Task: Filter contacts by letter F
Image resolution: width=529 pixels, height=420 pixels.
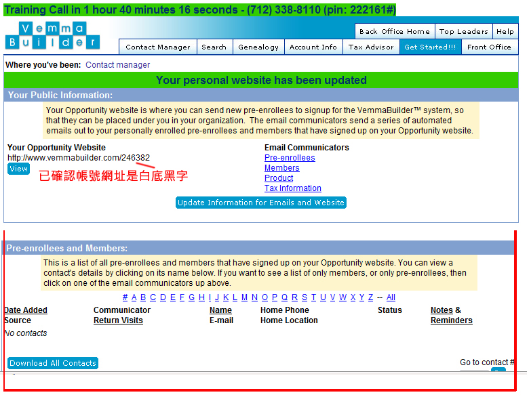Action: coord(182,297)
